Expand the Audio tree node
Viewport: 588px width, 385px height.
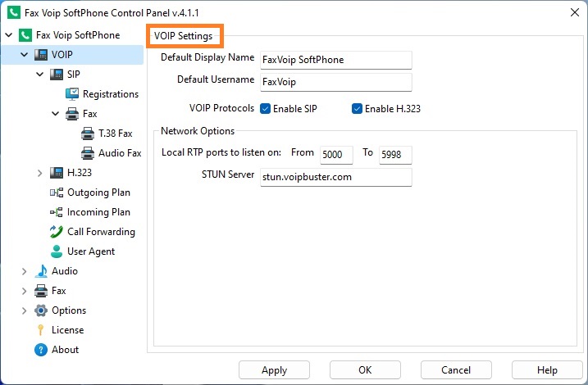pyautogui.click(x=24, y=271)
